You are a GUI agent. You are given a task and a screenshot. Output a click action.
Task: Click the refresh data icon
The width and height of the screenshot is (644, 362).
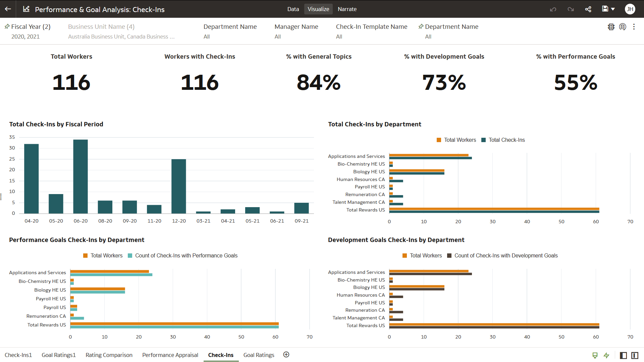[623, 27]
